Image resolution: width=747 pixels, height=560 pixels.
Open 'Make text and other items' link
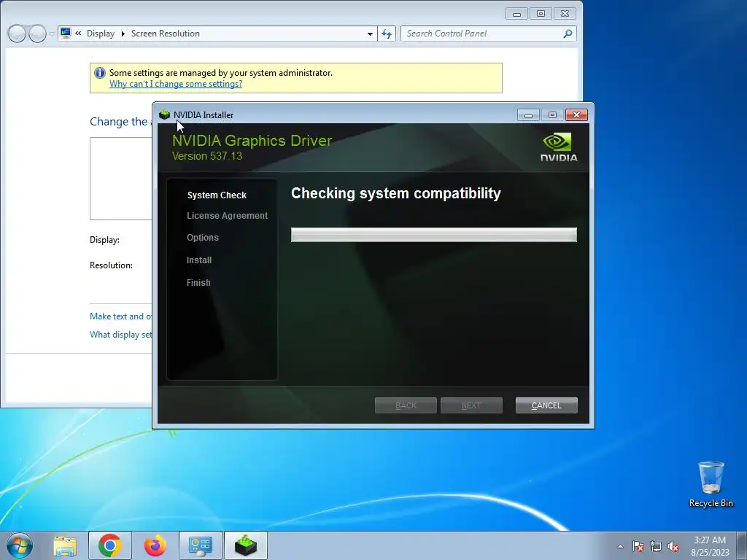[x=121, y=316]
